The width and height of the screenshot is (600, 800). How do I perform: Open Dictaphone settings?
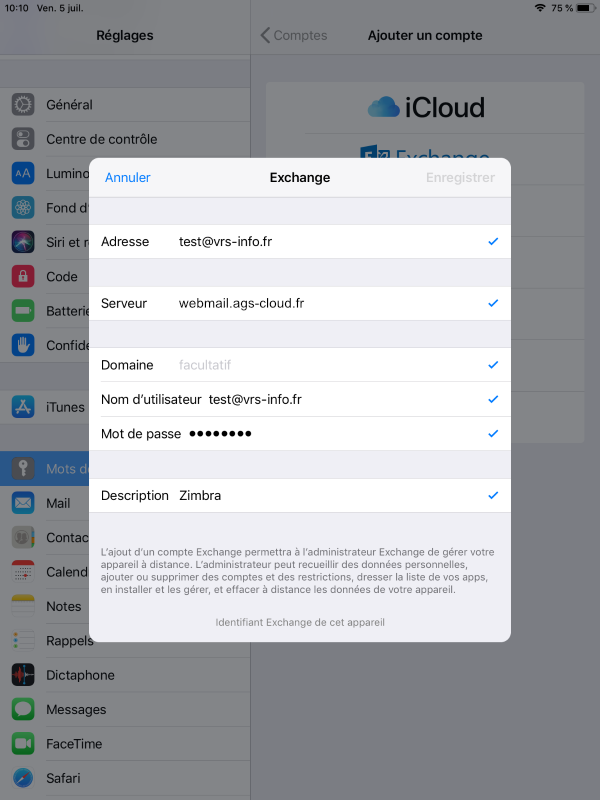tap(125, 675)
